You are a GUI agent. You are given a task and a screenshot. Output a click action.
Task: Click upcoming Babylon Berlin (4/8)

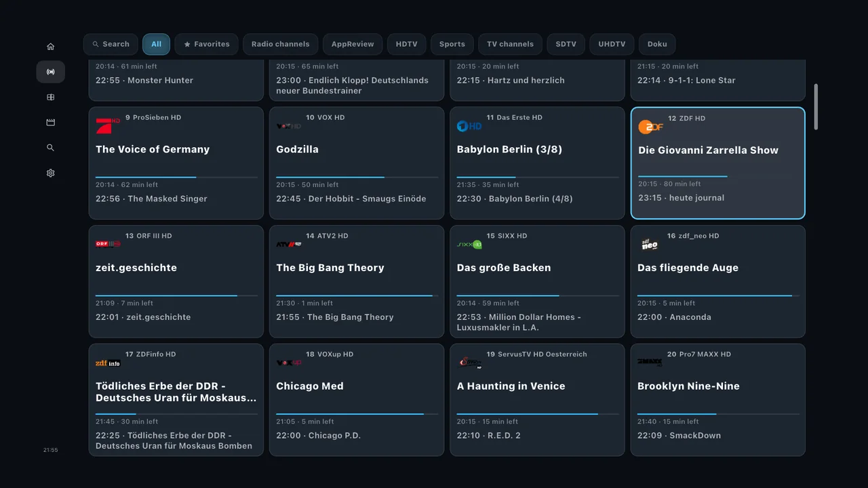click(515, 199)
